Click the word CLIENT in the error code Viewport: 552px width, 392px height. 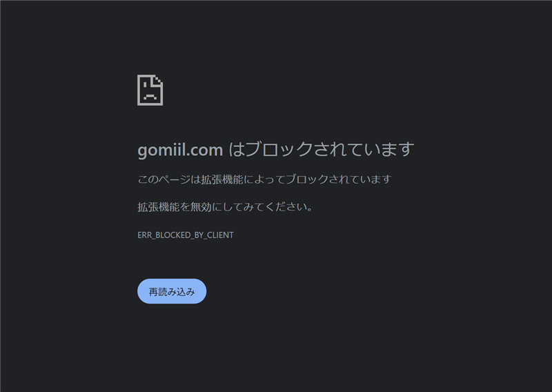tap(220, 235)
